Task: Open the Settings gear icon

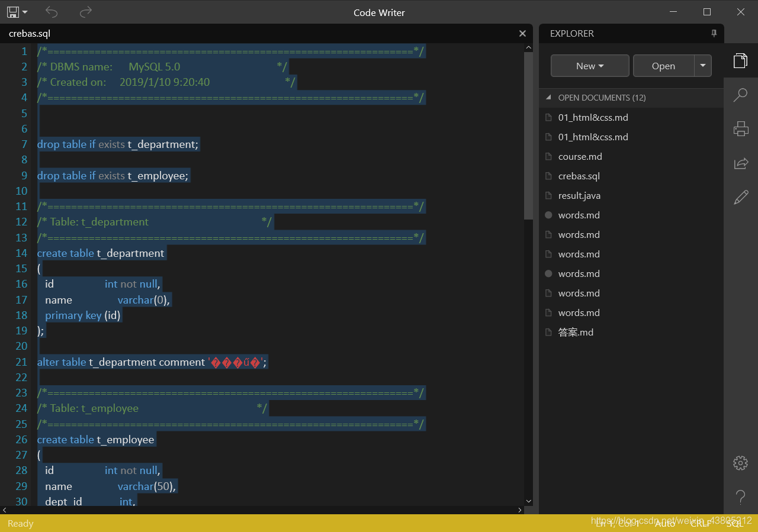Action: pyautogui.click(x=740, y=463)
